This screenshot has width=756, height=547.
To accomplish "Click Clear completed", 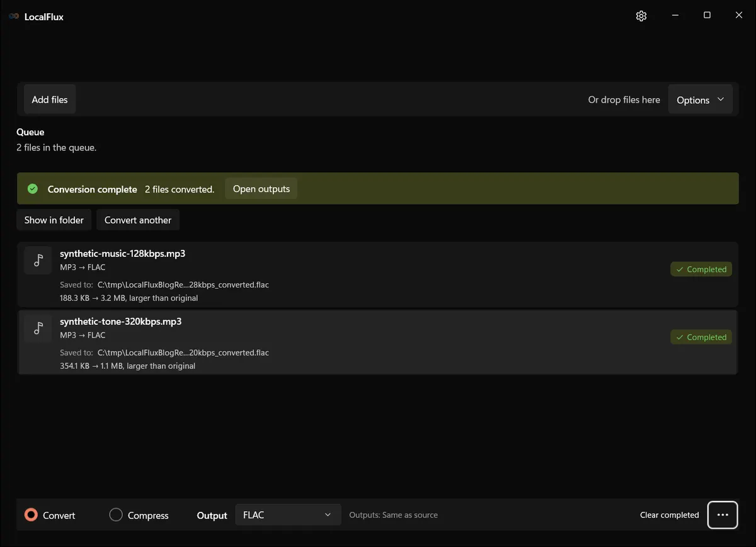I will (x=670, y=515).
